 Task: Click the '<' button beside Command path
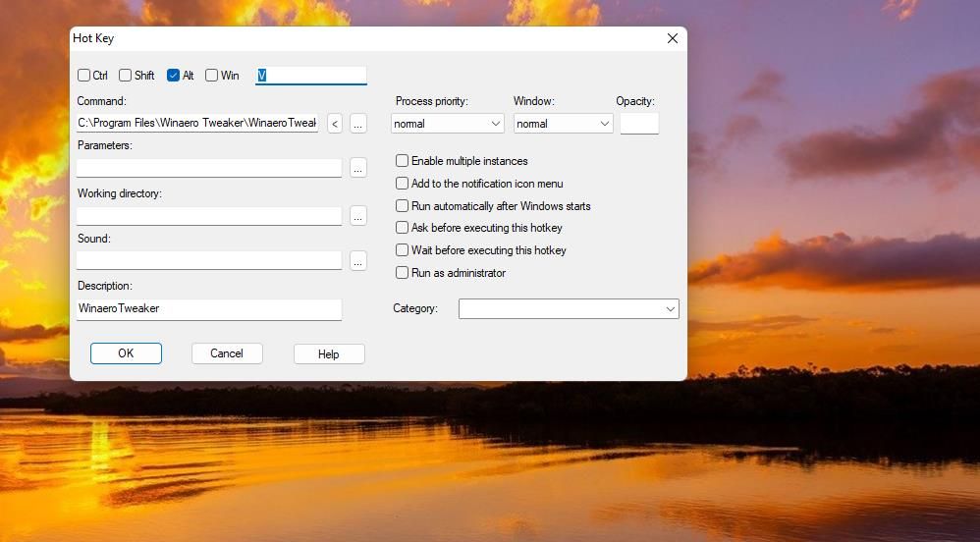pos(335,124)
